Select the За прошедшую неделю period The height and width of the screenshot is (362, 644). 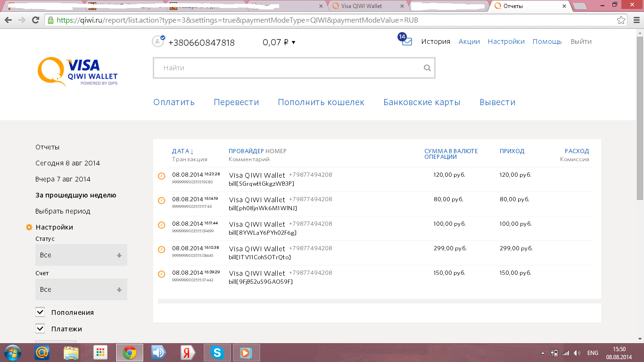pyautogui.click(x=75, y=195)
